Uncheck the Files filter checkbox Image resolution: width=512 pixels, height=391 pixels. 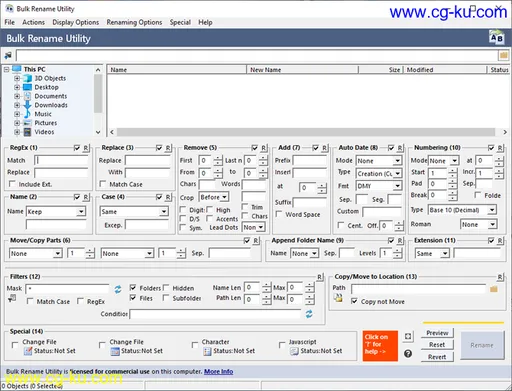[x=133, y=298]
